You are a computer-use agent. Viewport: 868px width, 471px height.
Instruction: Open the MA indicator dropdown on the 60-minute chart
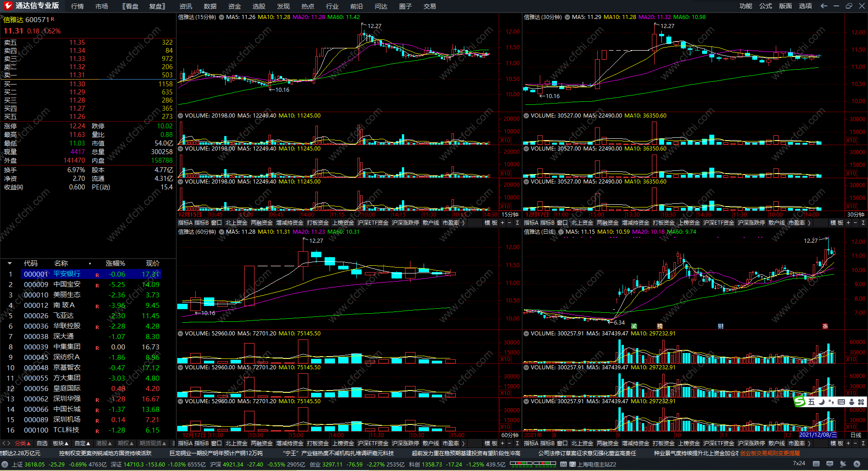[x=222, y=232]
